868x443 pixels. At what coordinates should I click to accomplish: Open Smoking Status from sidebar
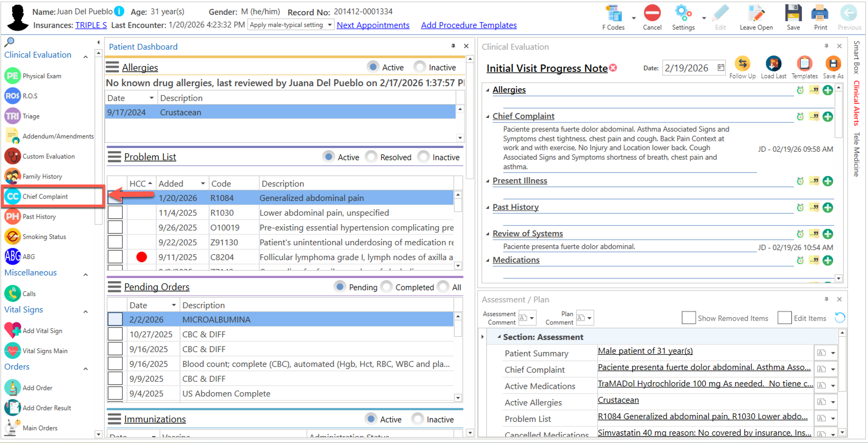pos(12,237)
